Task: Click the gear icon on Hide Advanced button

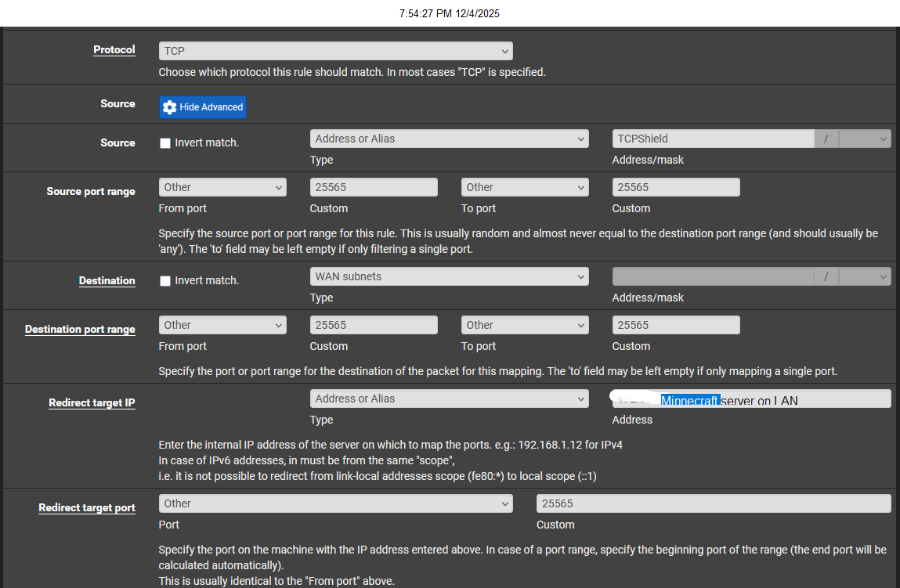Action: click(171, 107)
